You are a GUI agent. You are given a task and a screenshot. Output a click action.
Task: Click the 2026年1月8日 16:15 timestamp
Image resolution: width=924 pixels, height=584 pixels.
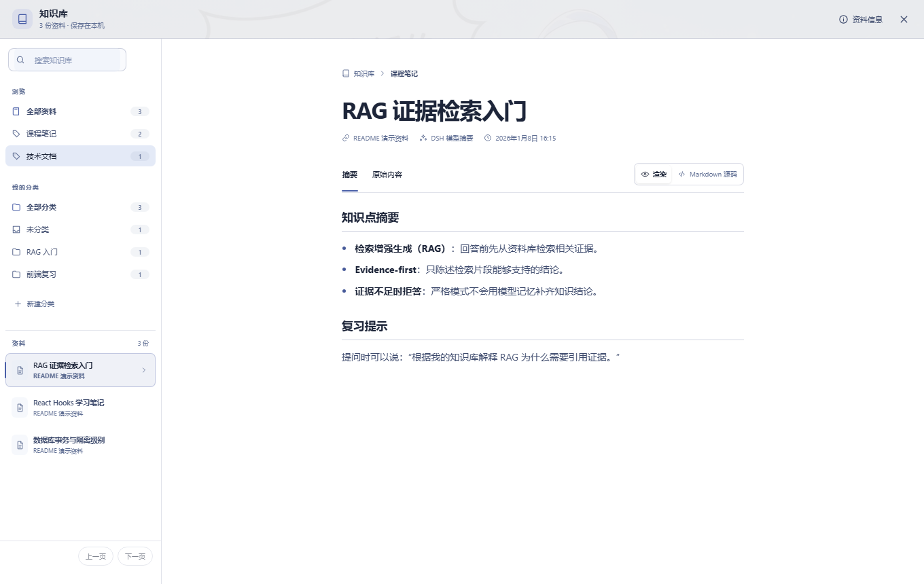(x=526, y=138)
